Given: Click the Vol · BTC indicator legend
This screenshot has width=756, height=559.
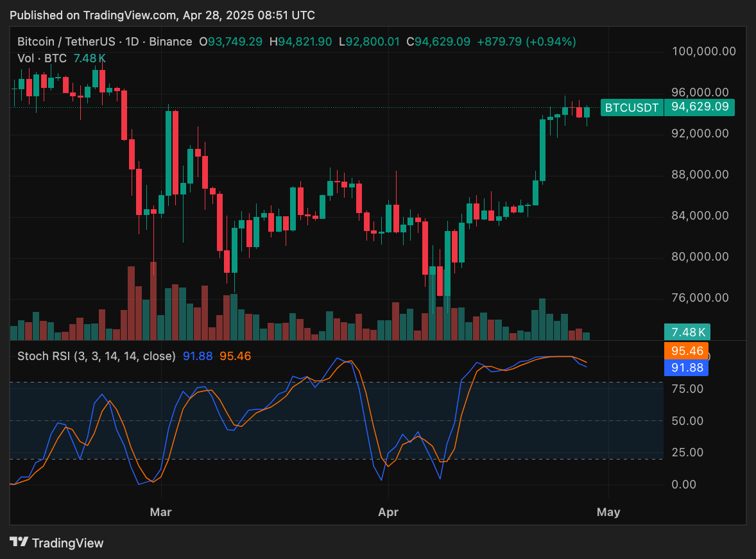Looking at the screenshot, I should point(42,58).
